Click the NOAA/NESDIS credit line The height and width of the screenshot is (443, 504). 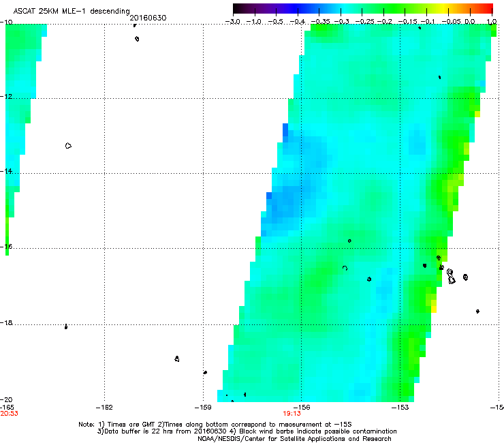294,439
